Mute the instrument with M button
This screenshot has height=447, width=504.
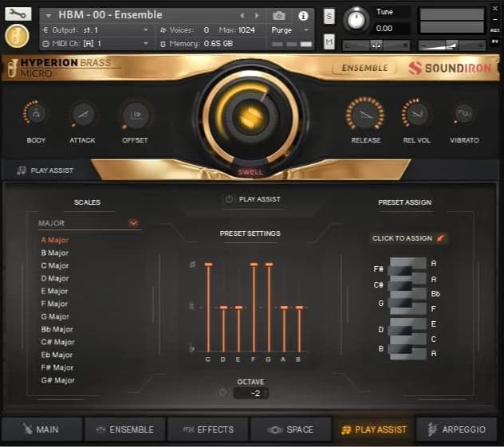click(x=329, y=41)
